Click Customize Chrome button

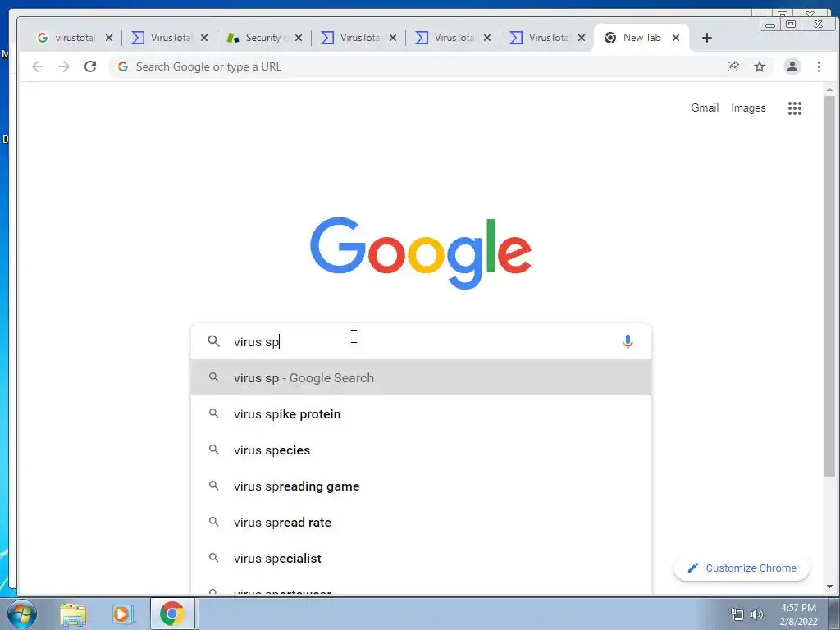(x=742, y=568)
